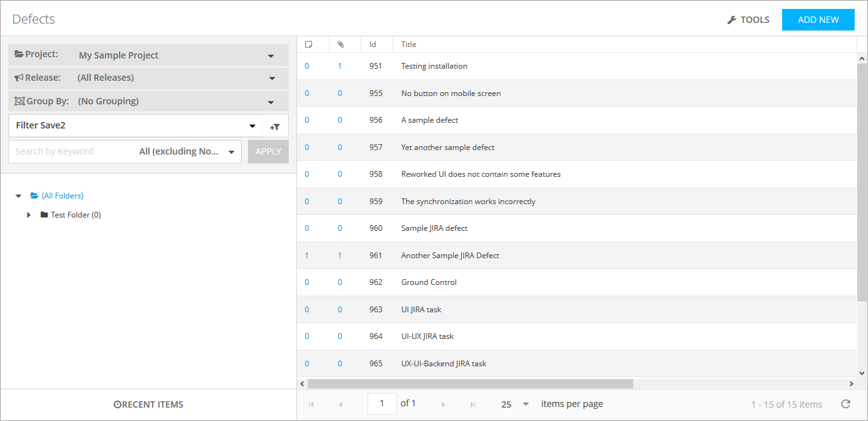Open the Group By dropdown
Viewport: 868px width, 421px height.
pos(271,102)
